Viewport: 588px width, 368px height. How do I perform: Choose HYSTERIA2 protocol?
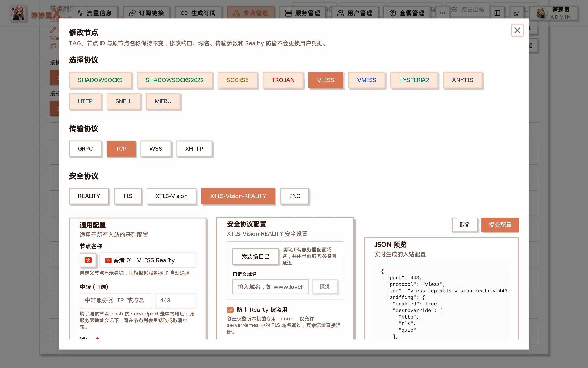click(414, 80)
